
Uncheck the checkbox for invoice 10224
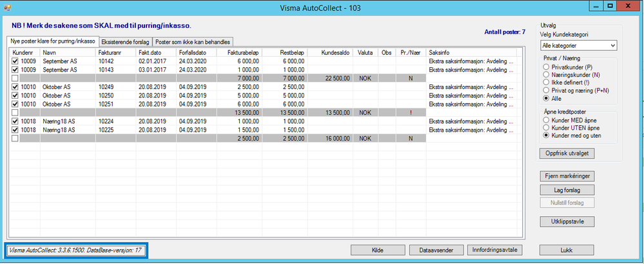click(x=15, y=121)
